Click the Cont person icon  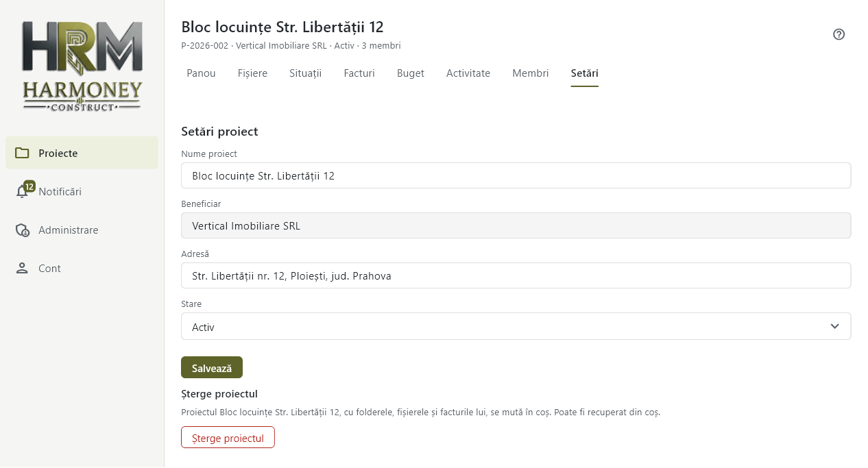pos(22,269)
